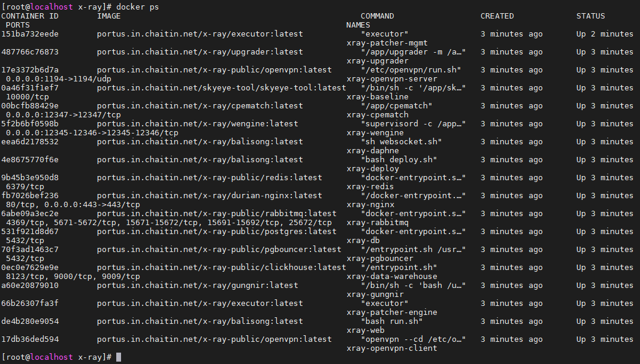
Task: Click the CONTAINER ID column header
Action: pyautogui.click(x=30, y=16)
